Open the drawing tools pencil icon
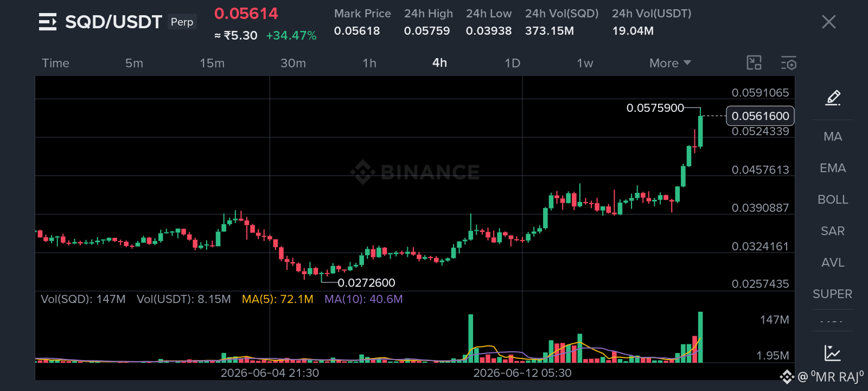Viewport: 868px width, 391px height. pos(833,98)
